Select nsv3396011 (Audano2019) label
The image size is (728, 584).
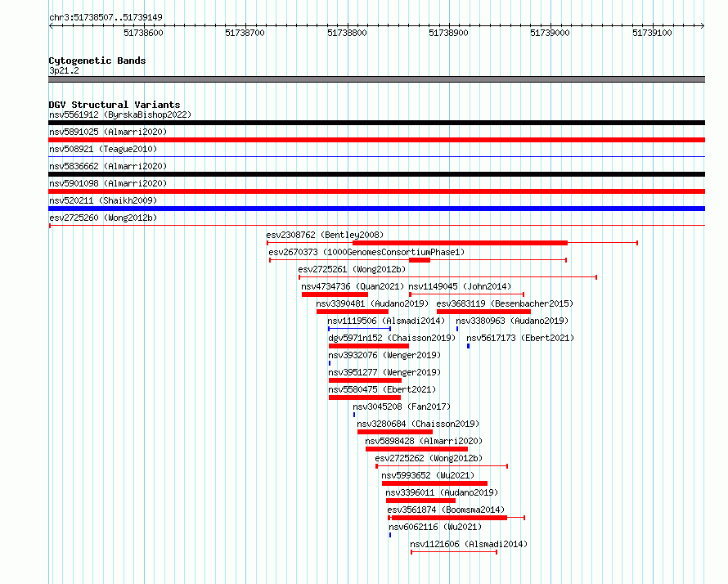442,492
